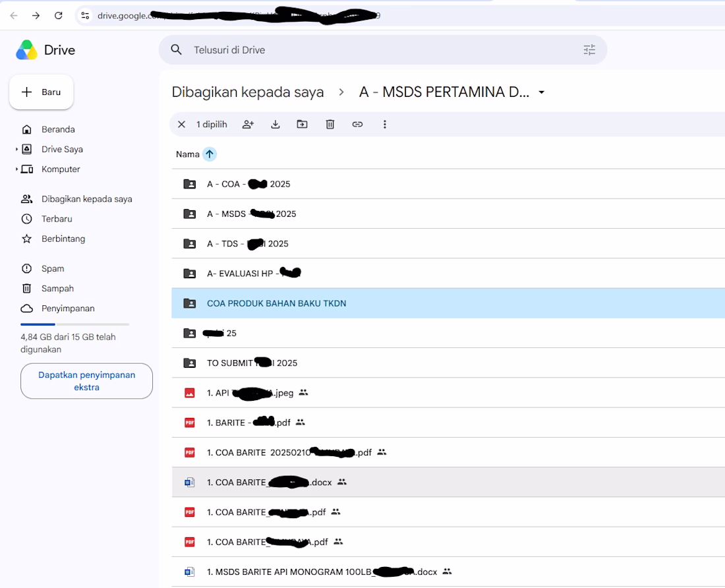The image size is (725, 588).
Task: Click Word icon of COA BARITE docx
Action: (190, 482)
